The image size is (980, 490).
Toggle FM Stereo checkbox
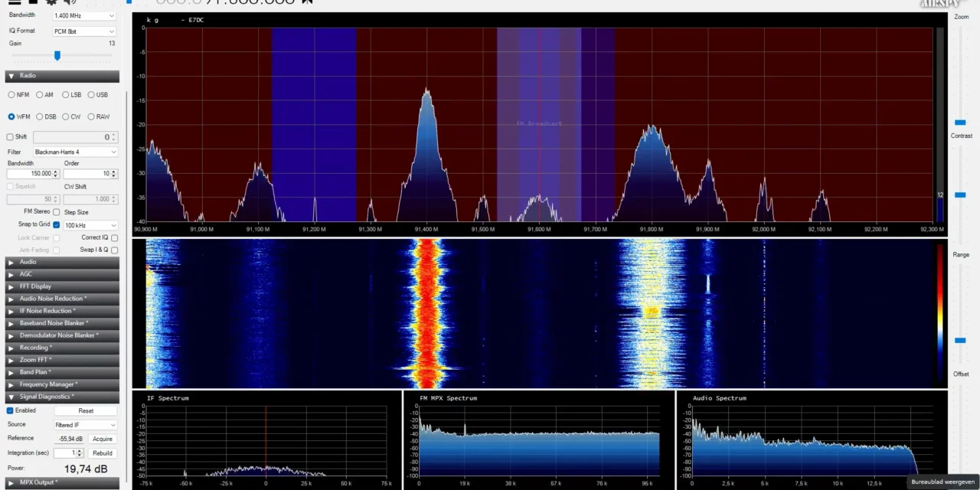(57, 212)
